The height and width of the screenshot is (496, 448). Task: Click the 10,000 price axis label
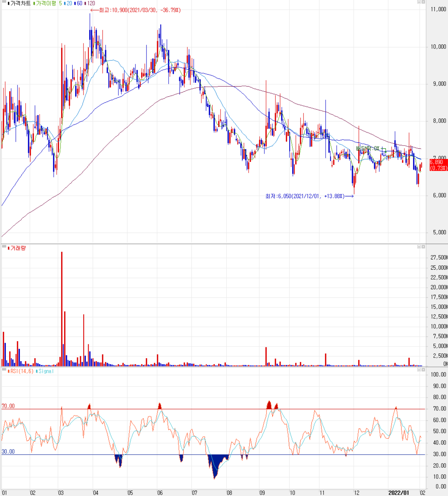438,47
